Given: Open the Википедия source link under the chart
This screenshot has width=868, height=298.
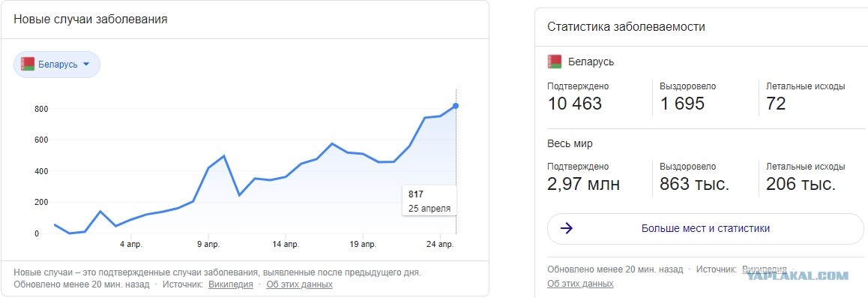Looking at the screenshot, I should click(230, 284).
